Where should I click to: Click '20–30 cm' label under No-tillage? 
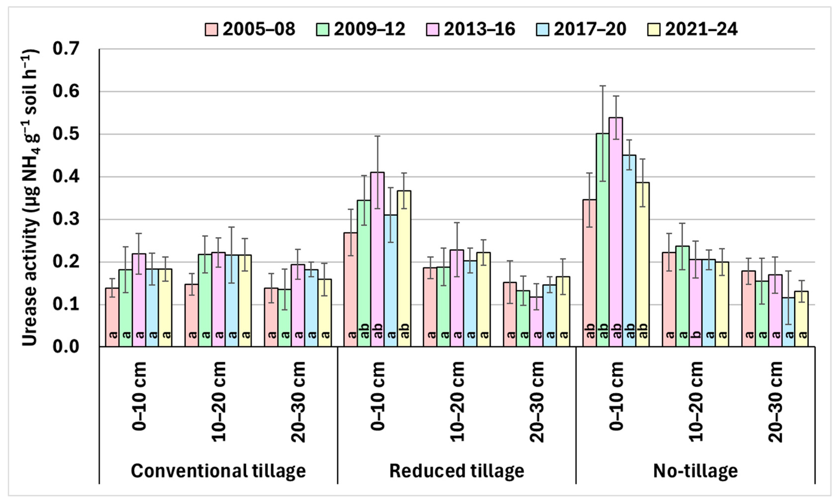(x=775, y=402)
